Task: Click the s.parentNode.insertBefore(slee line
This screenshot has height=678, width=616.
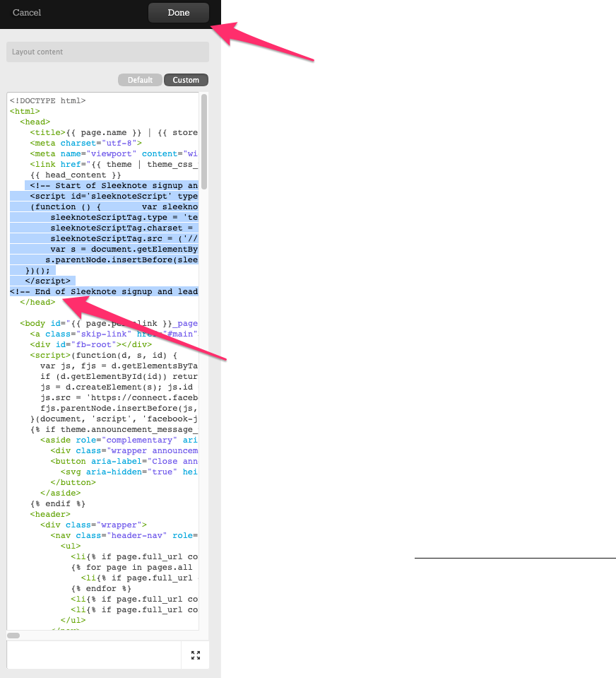Action: coord(122,259)
